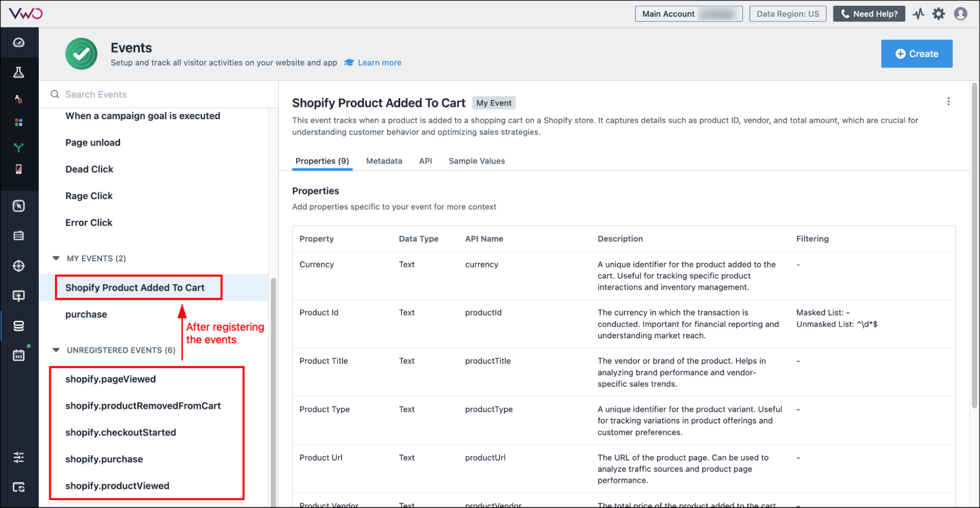This screenshot has width=980, height=508.
Task: Open the activity pulse icon in header
Action: (919, 14)
